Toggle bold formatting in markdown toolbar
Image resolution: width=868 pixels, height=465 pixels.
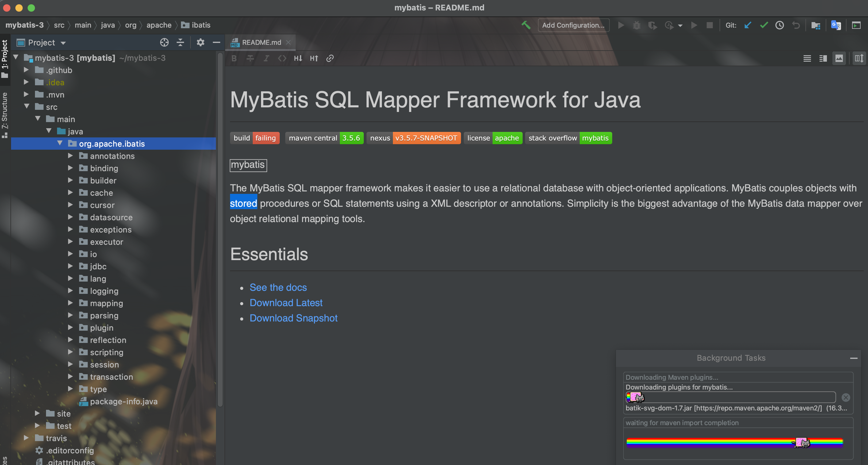234,58
